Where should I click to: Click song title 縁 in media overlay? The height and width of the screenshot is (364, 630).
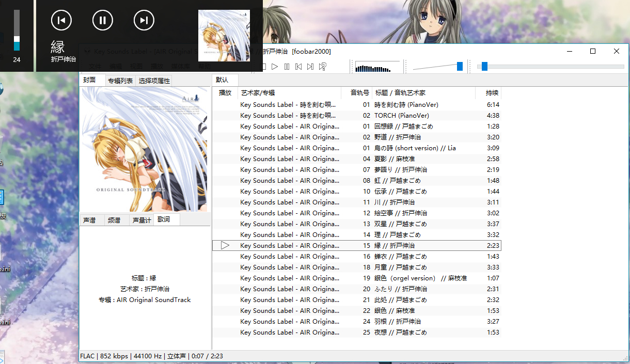[57, 48]
